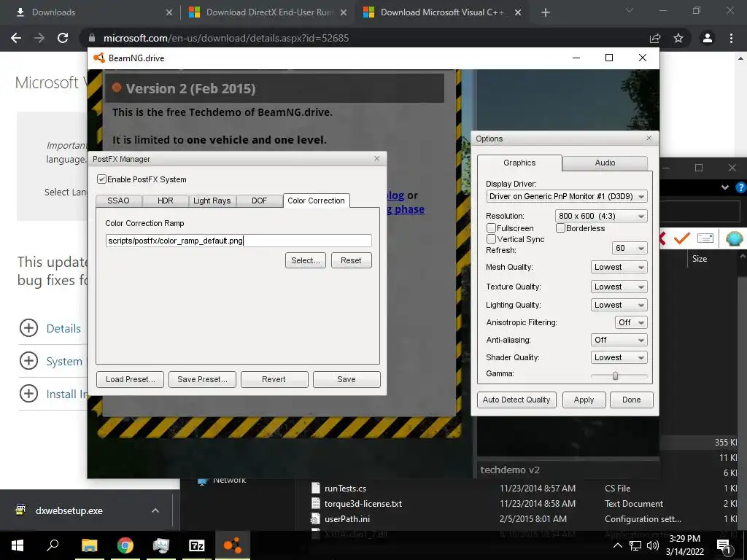Toggle Borderless checkbox in Options
Image resolution: width=747 pixels, height=560 pixels.
[x=560, y=228]
